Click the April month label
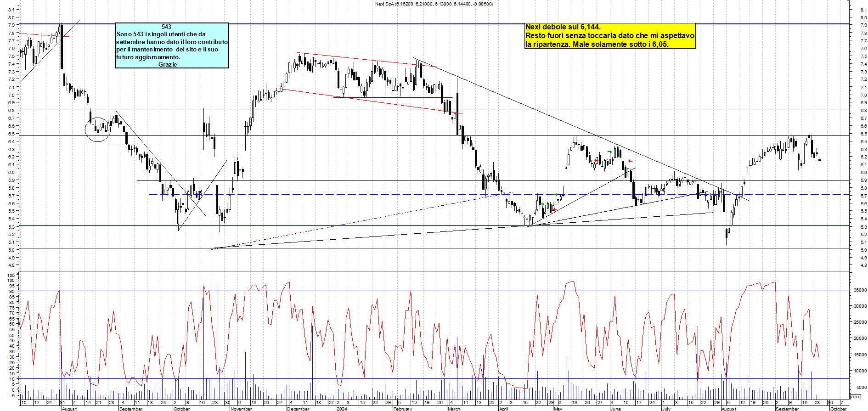 [504, 409]
